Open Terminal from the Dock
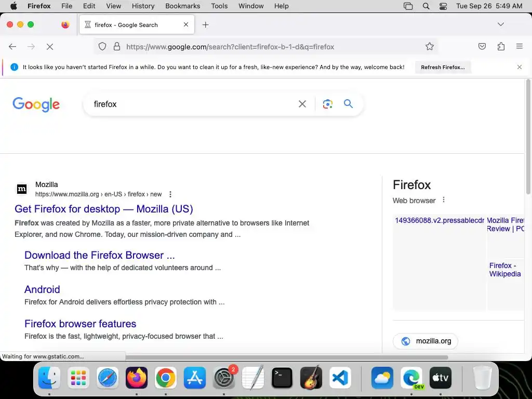Screen dimensions: 532x399 point(282,378)
